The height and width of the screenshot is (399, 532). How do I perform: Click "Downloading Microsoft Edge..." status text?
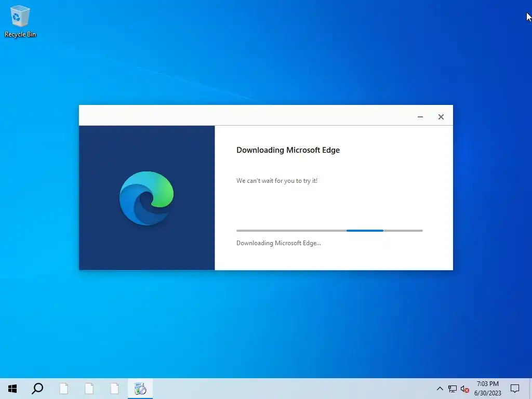278,243
